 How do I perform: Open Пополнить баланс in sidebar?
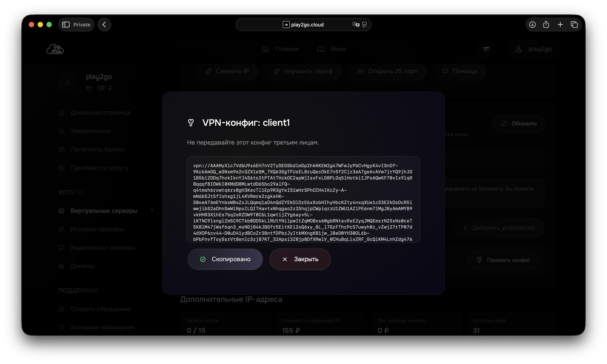(106, 149)
